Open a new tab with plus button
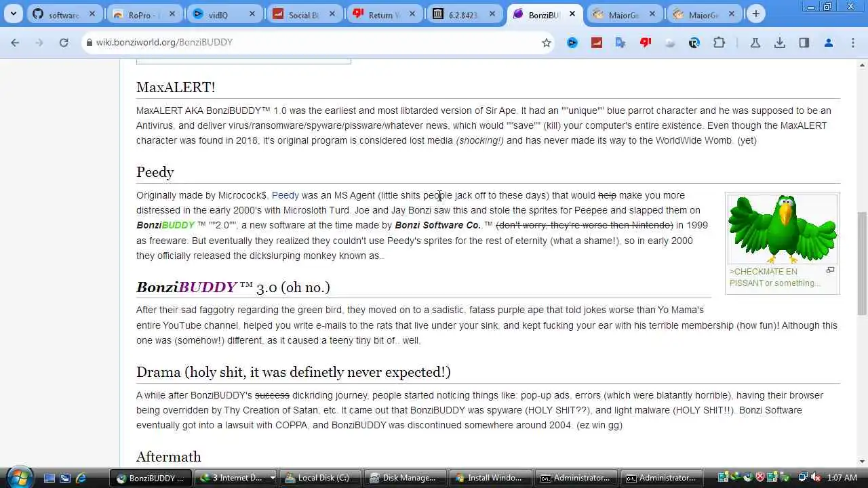The height and width of the screenshot is (488, 868). (x=755, y=14)
